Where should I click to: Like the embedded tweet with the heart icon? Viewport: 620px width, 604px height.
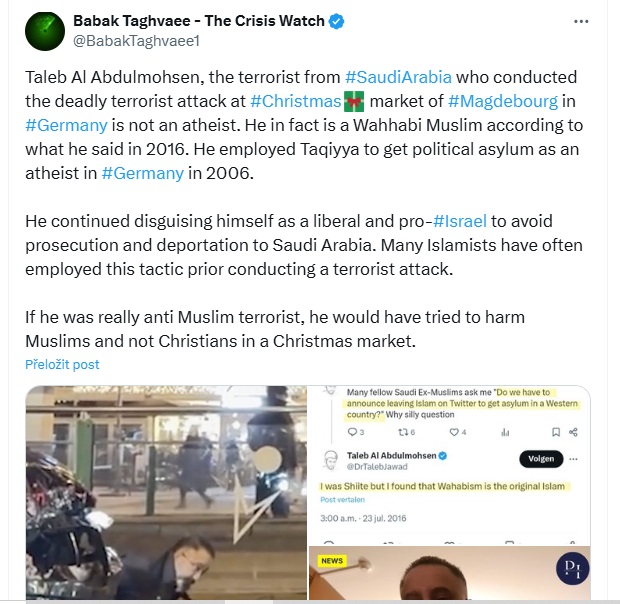454,432
